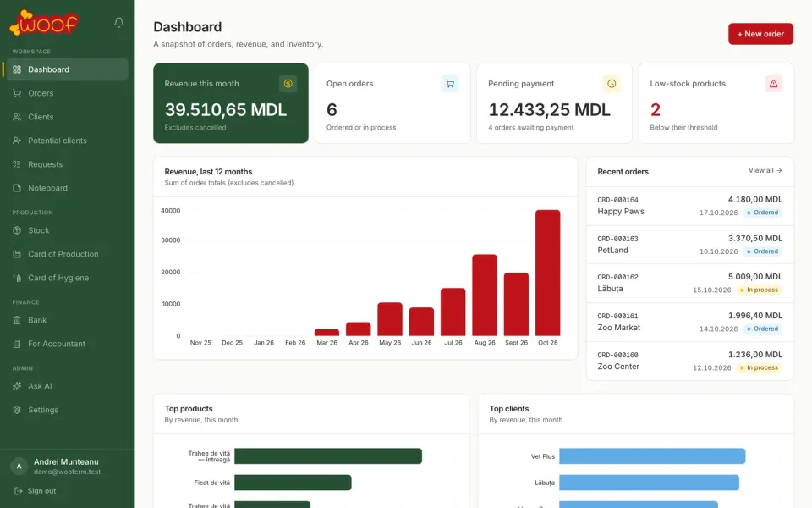Open the Noteboard page
Image resolution: width=812 pixels, height=508 pixels.
pos(66,188)
